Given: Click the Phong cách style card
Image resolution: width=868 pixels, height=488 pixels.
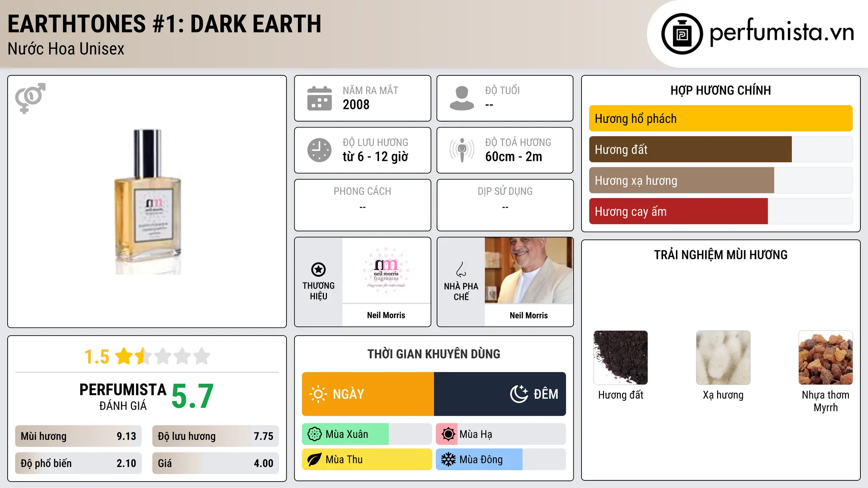Looking at the screenshot, I should (x=363, y=205).
